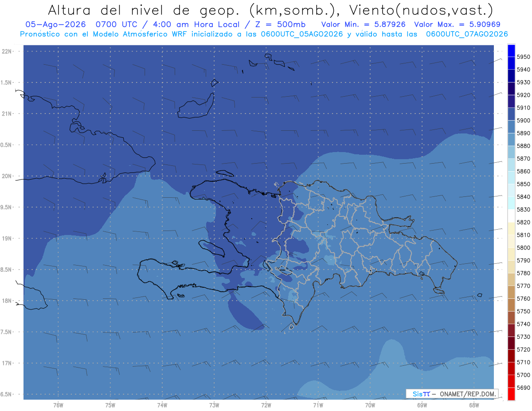Screen dimensions: 532x411
Task: Click the tan swatch between 5760 and 5770
Action: click(511, 292)
